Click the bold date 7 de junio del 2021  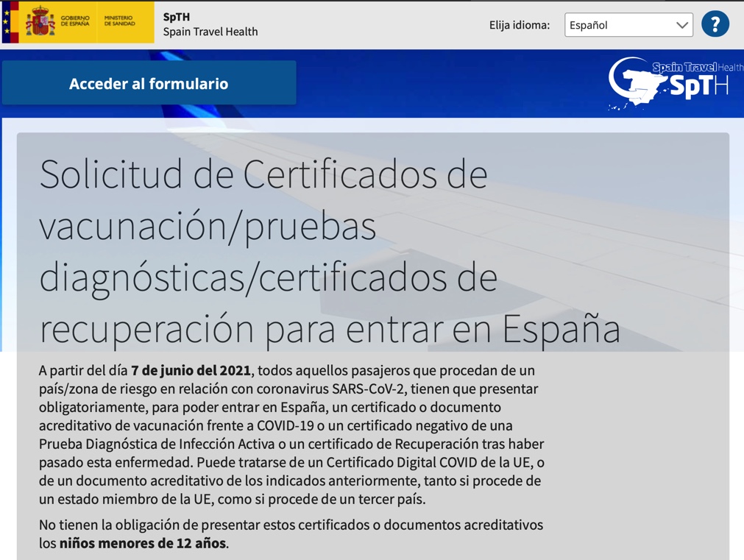(x=191, y=370)
